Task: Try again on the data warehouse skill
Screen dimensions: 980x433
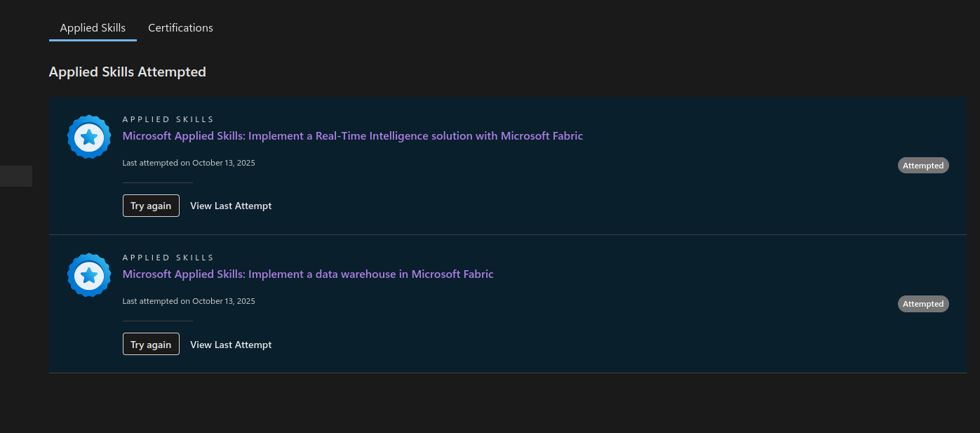Action: click(151, 345)
